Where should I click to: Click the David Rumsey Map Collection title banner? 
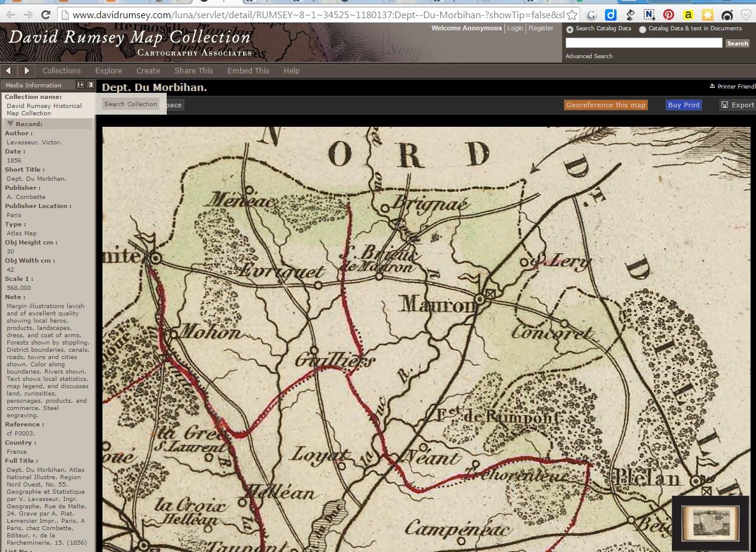click(130, 42)
